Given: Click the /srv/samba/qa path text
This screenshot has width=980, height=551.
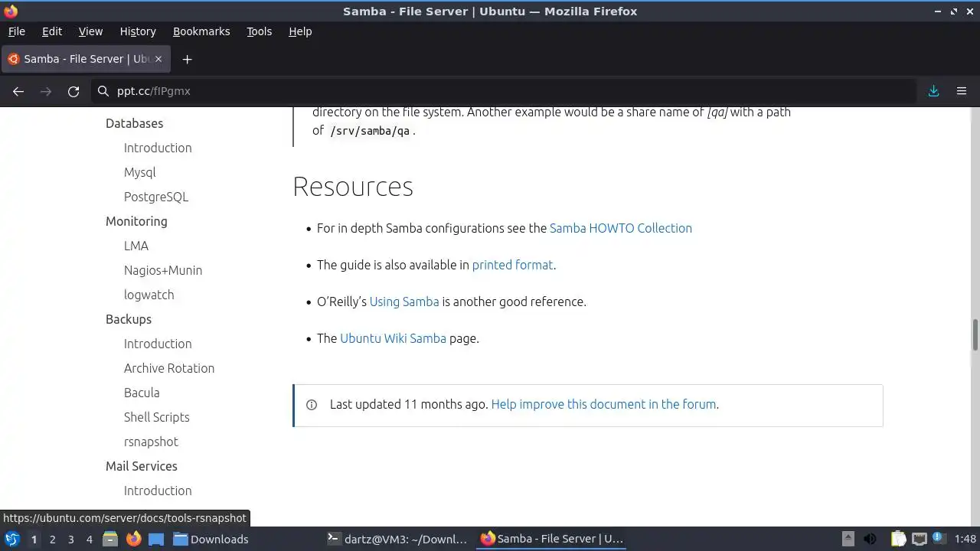Looking at the screenshot, I should click(370, 131).
